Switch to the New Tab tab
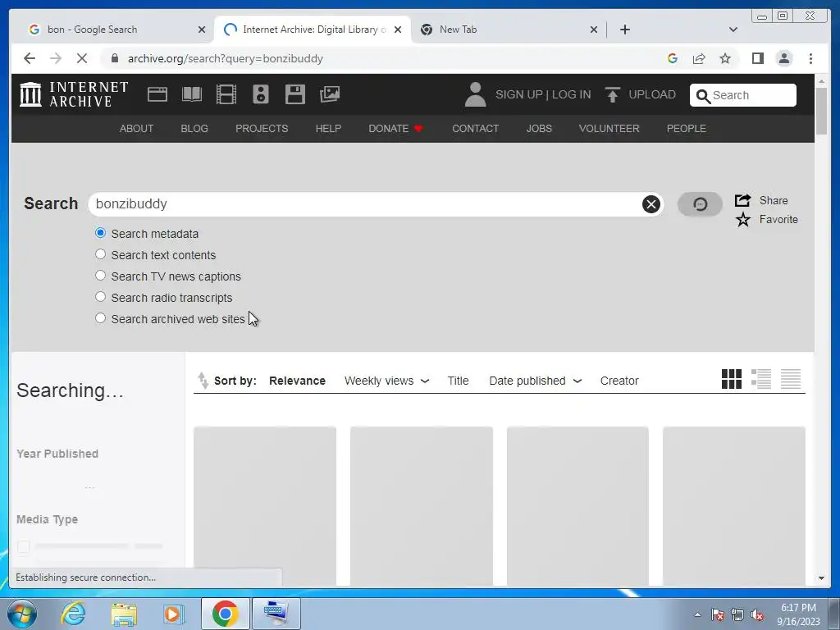This screenshot has height=630, width=840. pos(508,30)
